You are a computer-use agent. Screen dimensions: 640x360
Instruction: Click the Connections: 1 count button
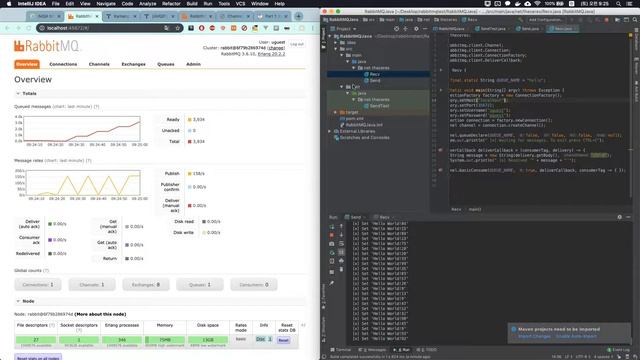click(38, 284)
